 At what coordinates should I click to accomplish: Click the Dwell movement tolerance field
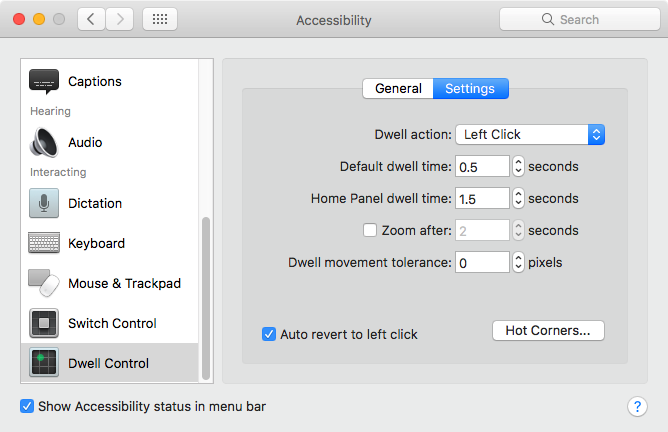[x=482, y=263]
